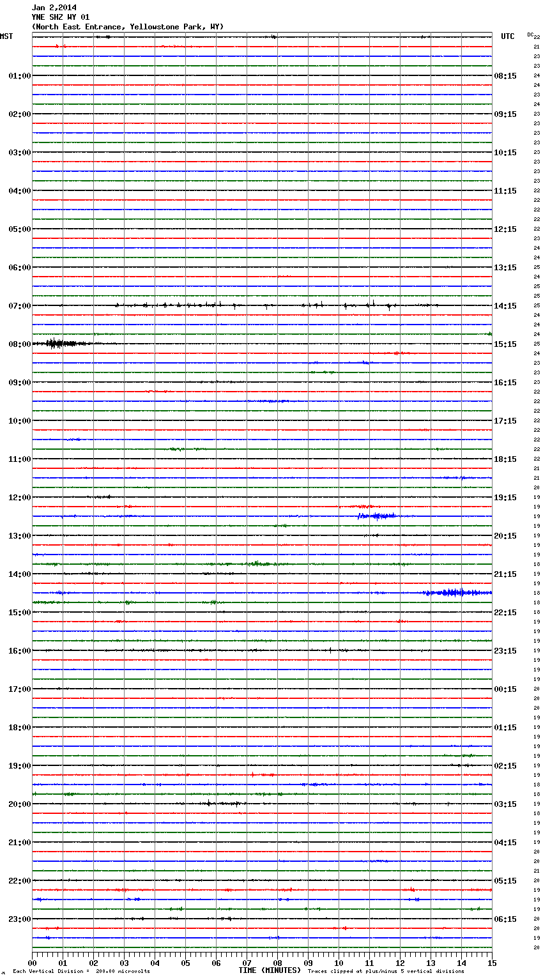
Task: Select the 20:00 MST time label
Action: coord(20,804)
